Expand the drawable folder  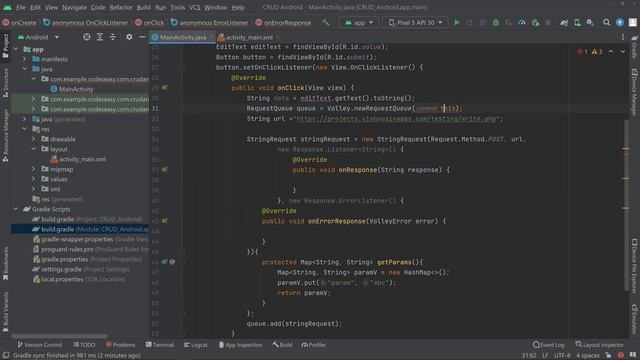[x=34, y=139]
